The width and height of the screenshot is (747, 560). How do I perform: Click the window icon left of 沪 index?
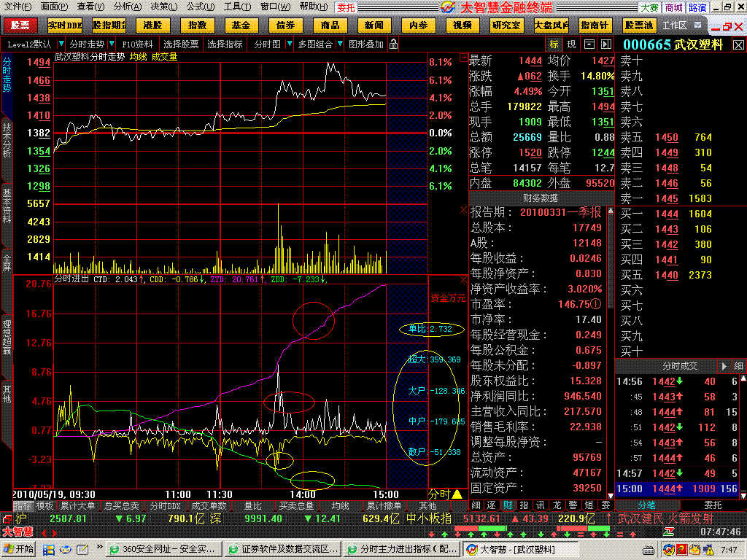pos(7,518)
